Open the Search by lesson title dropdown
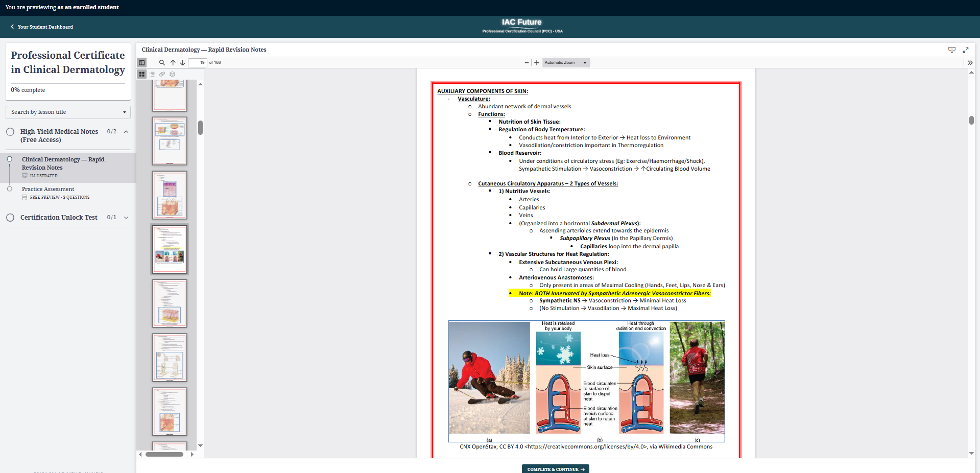Image resolution: width=980 pixels, height=473 pixels. pyautogui.click(x=68, y=112)
